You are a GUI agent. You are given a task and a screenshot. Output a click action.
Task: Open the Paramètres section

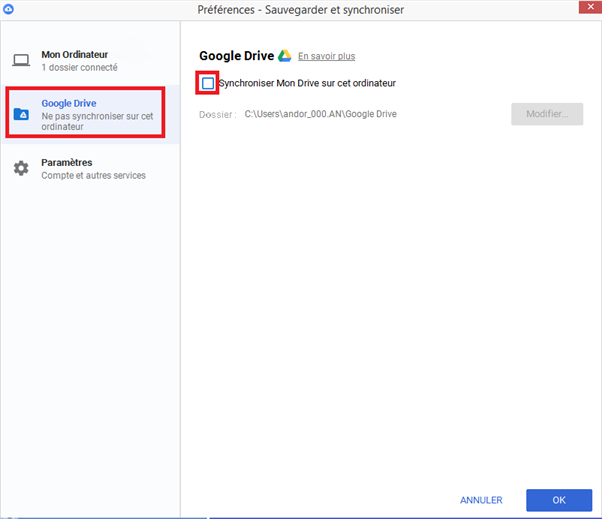[90, 169]
